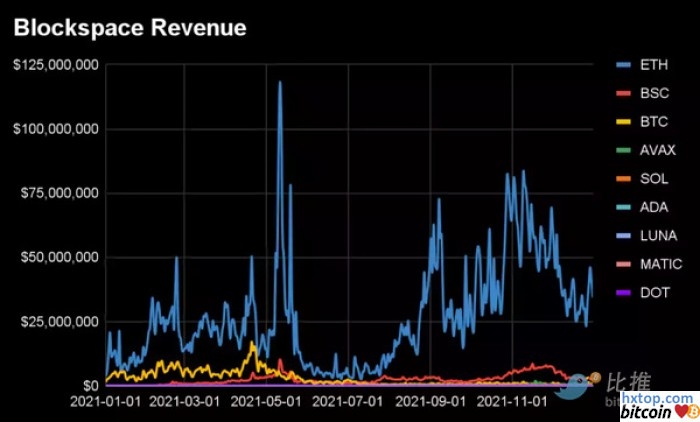This screenshot has width=700, height=422.
Task: Select the $75,000,000 y-axis label
Action: [x=57, y=193]
